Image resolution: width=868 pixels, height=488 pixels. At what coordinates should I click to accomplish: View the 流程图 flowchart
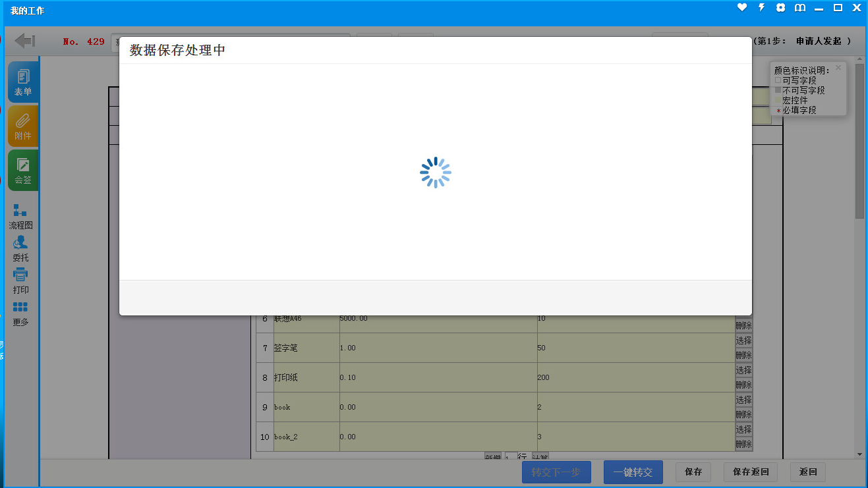pyautogui.click(x=20, y=216)
